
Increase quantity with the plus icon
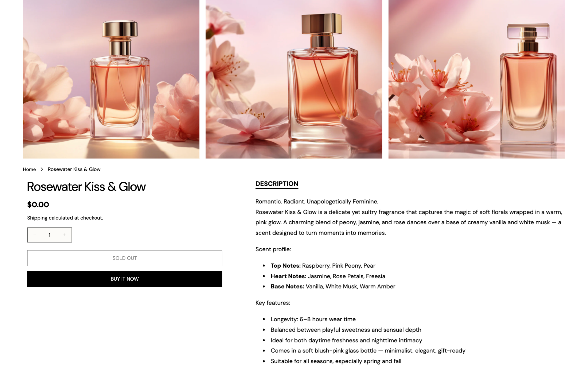pyautogui.click(x=64, y=235)
